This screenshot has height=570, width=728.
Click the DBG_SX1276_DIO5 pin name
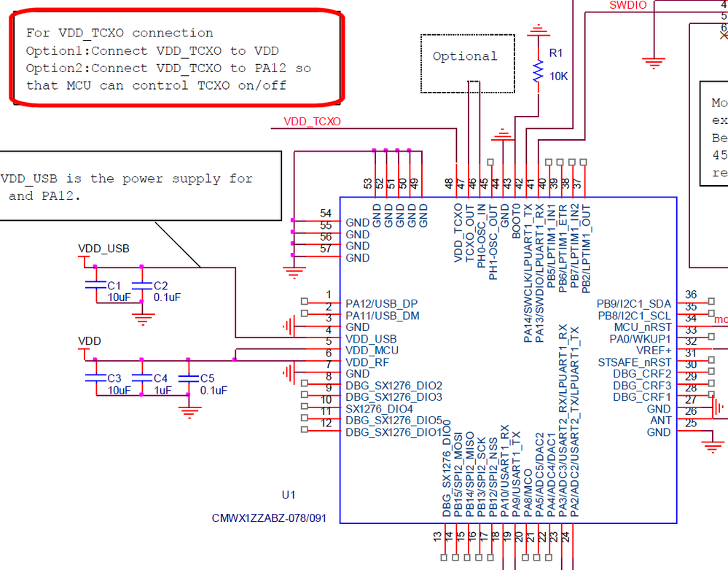394,421
